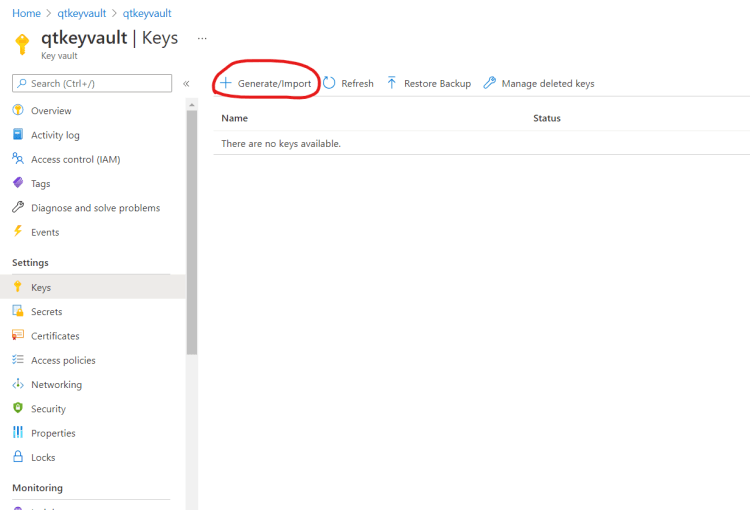Click the Properties bars icon
Screen dimensions: 750x510
[18, 432]
